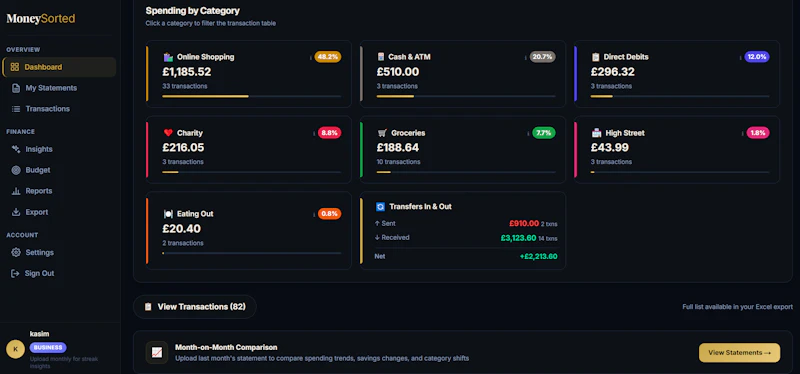
Task: Open the Dashboard grid icon in sidebar
Action: tap(15, 67)
